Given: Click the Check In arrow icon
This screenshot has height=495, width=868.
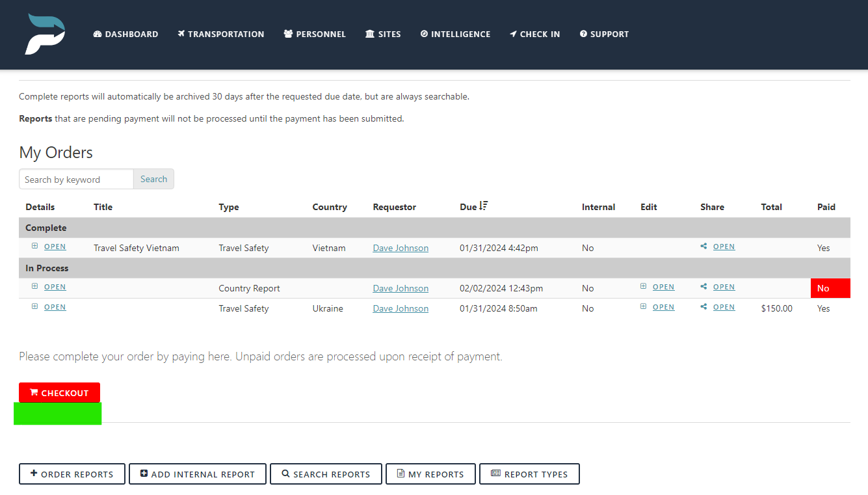Looking at the screenshot, I should tap(513, 34).
